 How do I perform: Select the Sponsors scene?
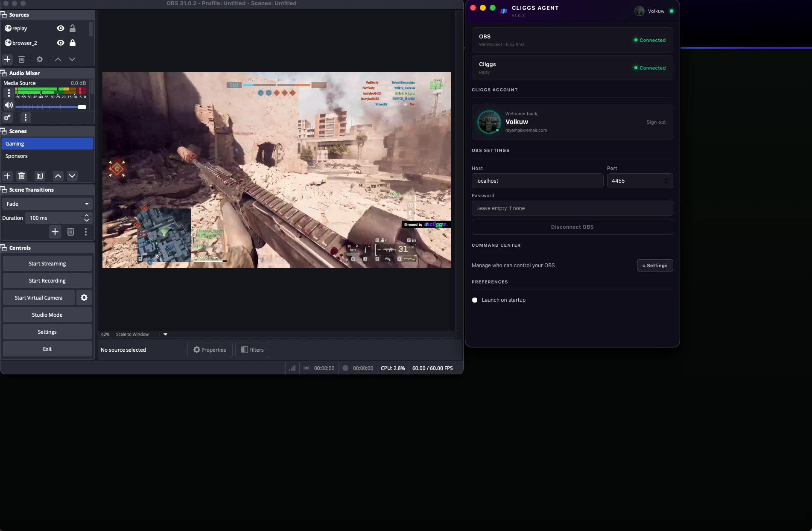(x=47, y=156)
